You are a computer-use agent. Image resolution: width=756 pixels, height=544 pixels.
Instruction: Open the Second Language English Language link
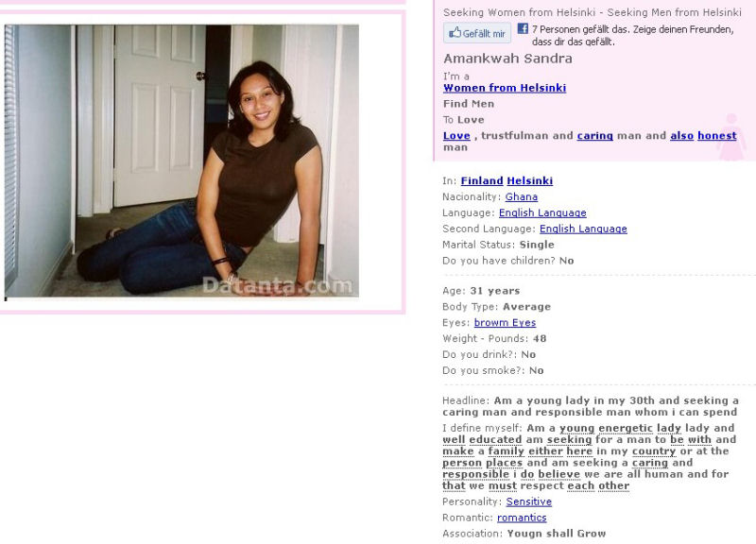(x=583, y=229)
